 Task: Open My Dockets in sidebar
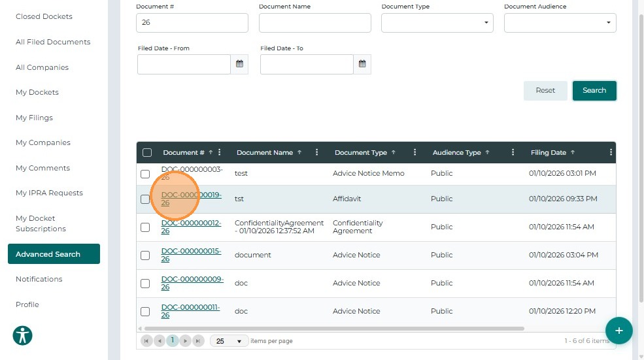tap(37, 92)
